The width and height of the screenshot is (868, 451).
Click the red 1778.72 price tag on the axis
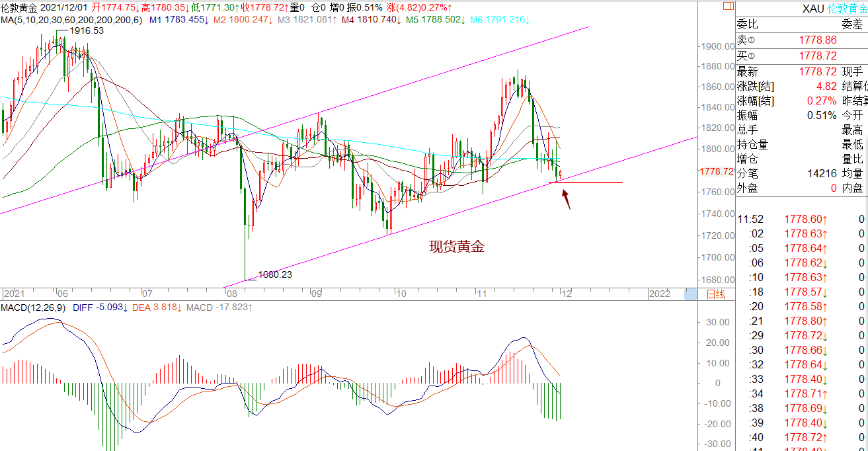[717, 171]
